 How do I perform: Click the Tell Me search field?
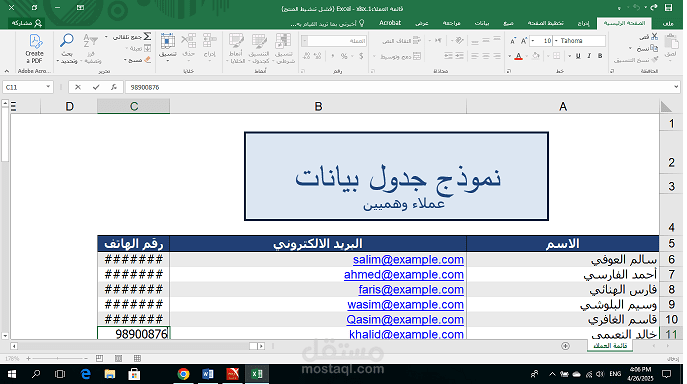coord(328,23)
